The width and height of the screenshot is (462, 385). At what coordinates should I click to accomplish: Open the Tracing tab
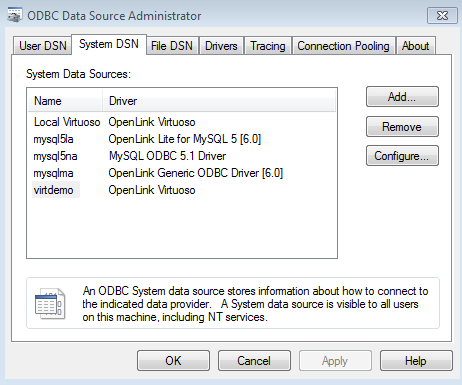[x=268, y=46]
